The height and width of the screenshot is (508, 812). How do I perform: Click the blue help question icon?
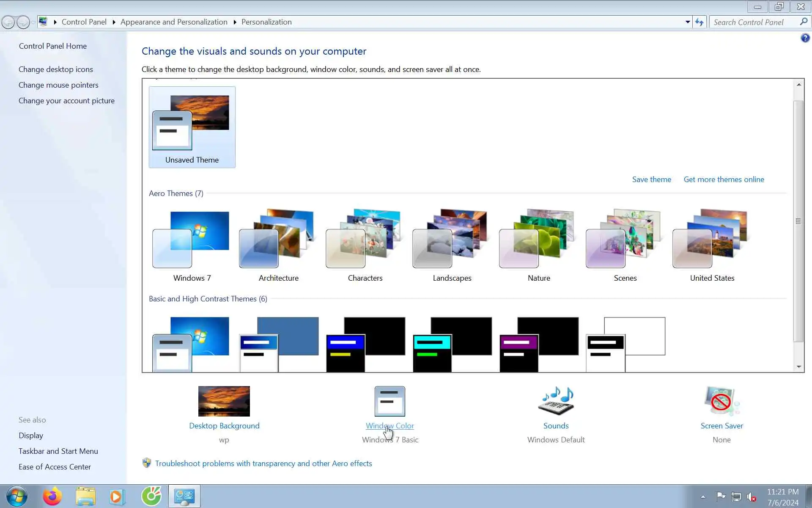point(805,38)
